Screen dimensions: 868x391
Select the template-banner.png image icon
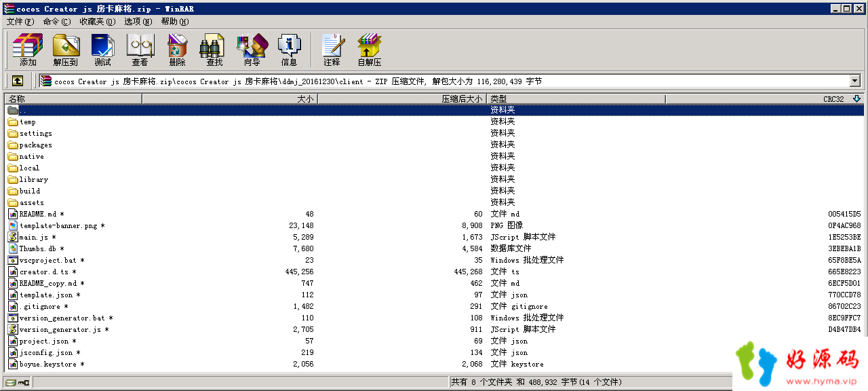(x=13, y=226)
